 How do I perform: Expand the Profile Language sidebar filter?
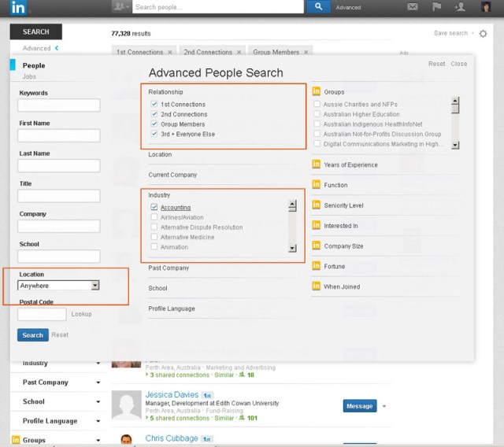(x=98, y=421)
